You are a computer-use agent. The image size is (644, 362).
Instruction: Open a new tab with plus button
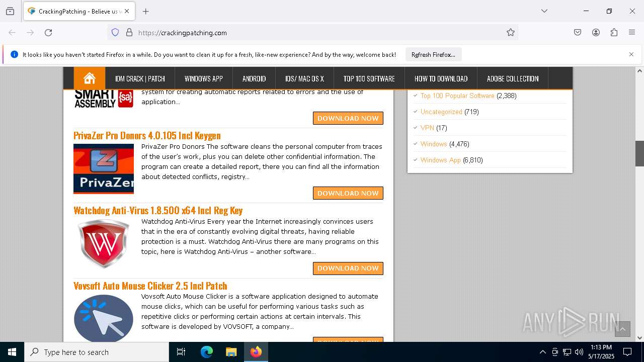pos(146,11)
